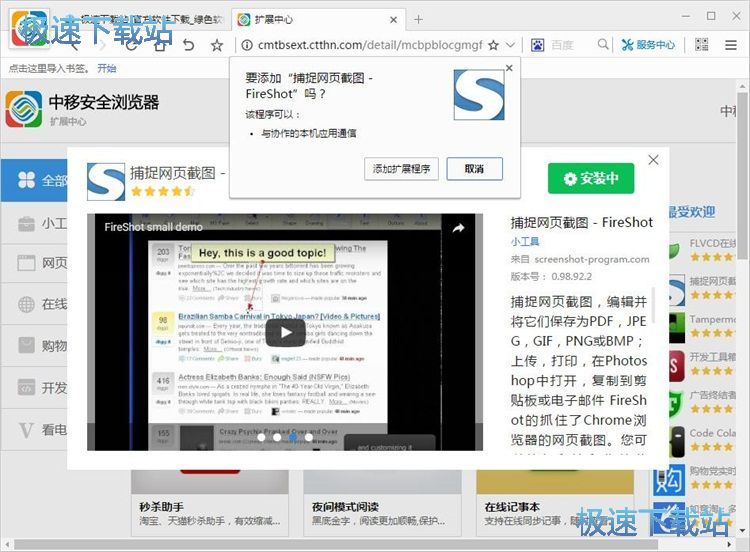Expand the address bar dropdown arrow
Screen dimensions: 750x552
click(x=510, y=45)
